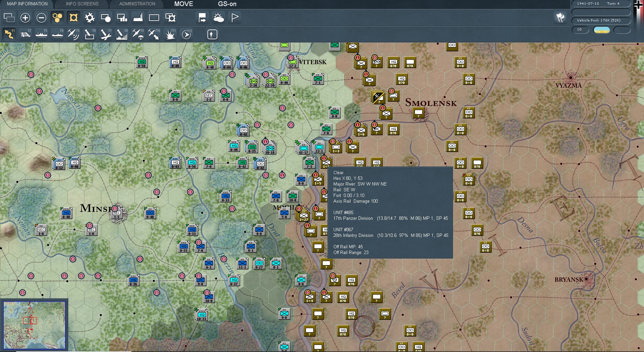Click the Bryansk city hex
This screenshot has width=644, height=352.
pos(587,279)
